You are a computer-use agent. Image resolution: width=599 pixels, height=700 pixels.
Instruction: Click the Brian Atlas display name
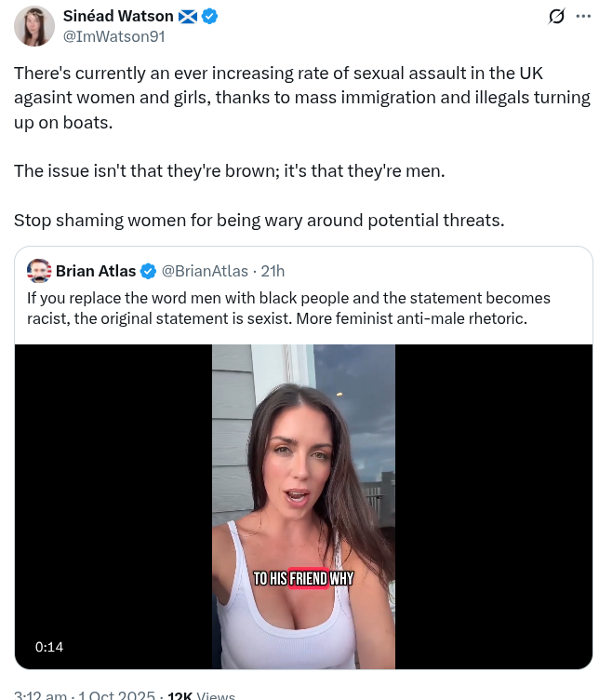[x=96, y=271]
